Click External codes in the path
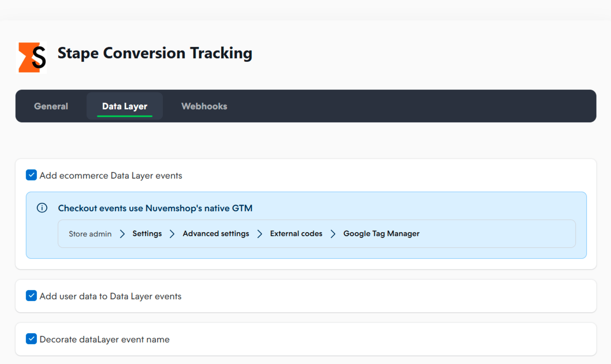The height and width of the screenshot is (364, 611). click(x=296, y=234)
